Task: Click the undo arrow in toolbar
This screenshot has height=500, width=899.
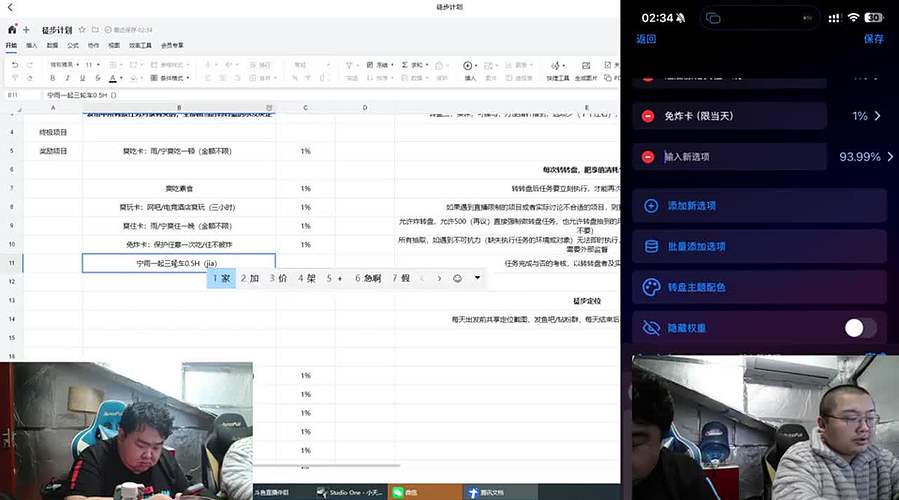Action: pyautogui.click(x=17, y=64)
